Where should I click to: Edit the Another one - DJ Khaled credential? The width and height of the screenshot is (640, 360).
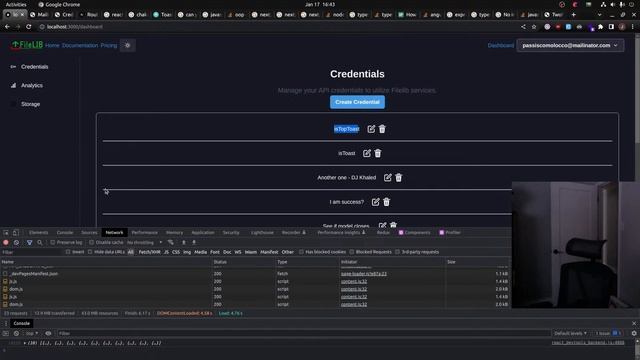(x=388, y=178)
